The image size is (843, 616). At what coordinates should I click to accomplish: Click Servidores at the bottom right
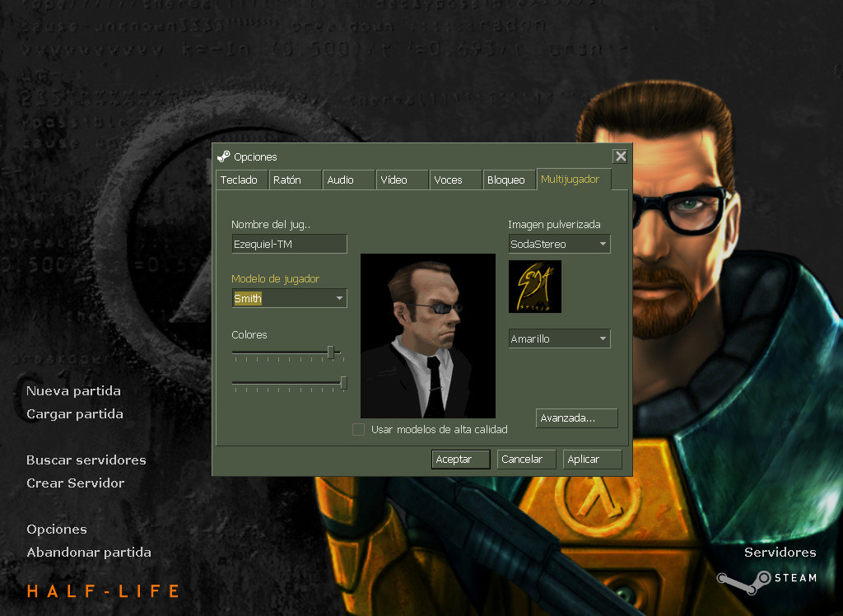click(780, 552)
